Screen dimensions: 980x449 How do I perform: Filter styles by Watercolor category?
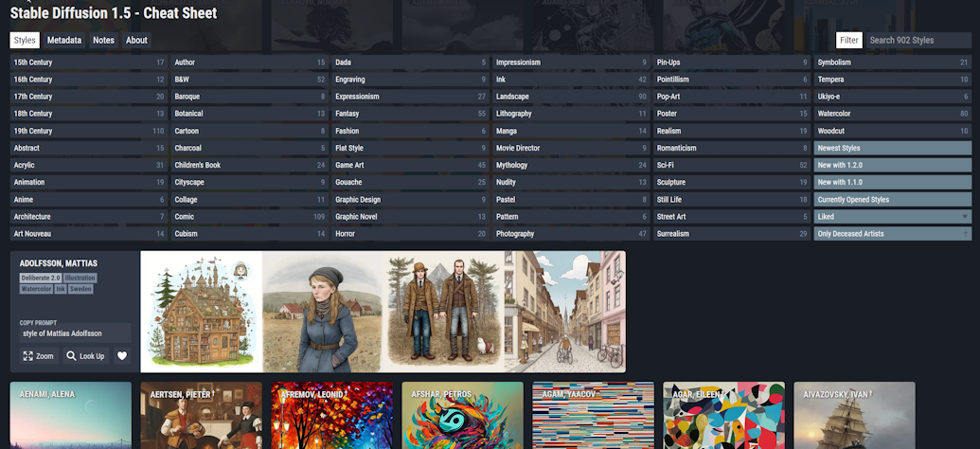[893, 114]
